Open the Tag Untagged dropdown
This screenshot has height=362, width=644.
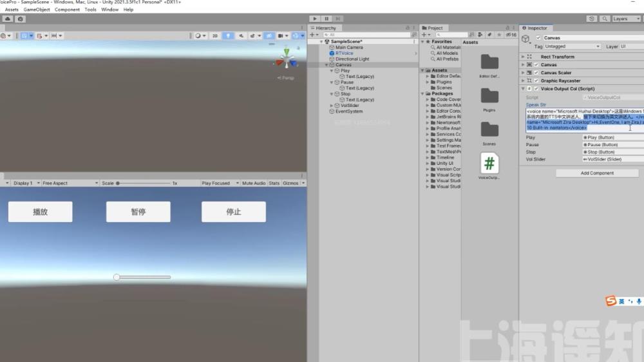click(x=572, y=46)
